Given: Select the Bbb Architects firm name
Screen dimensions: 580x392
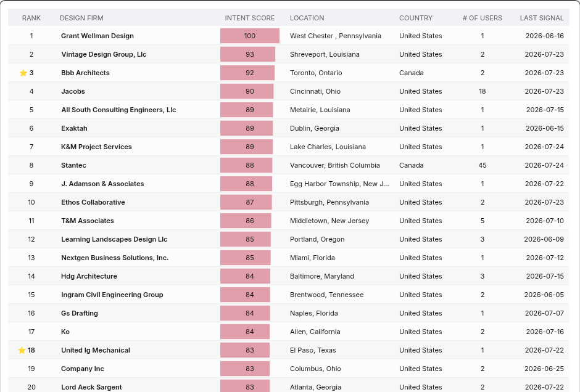Looking at the screenshot, I should click(x=85, y=73).
